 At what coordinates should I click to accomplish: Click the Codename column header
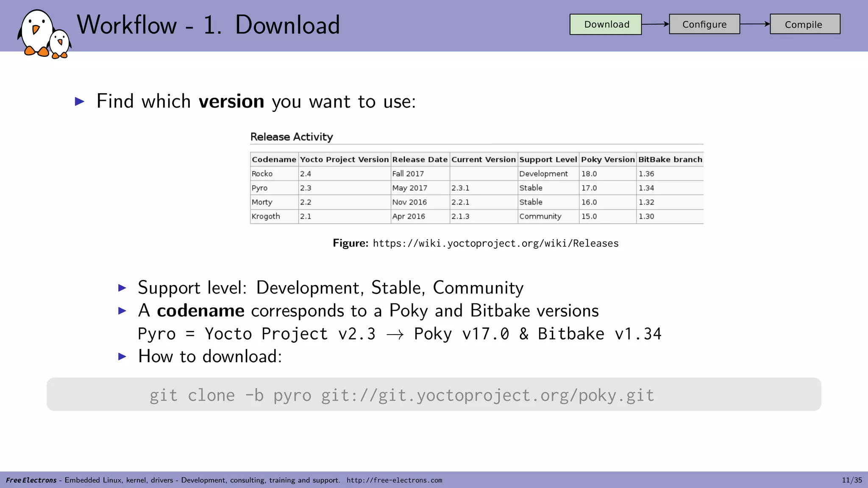point(274,159)
